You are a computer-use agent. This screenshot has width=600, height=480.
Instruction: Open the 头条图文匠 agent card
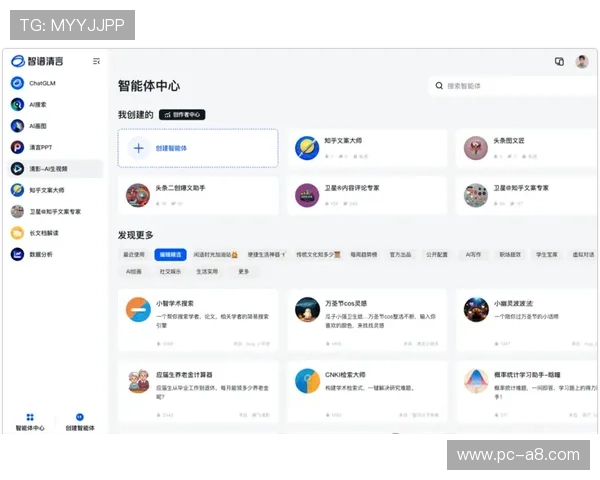pos(527,148)
